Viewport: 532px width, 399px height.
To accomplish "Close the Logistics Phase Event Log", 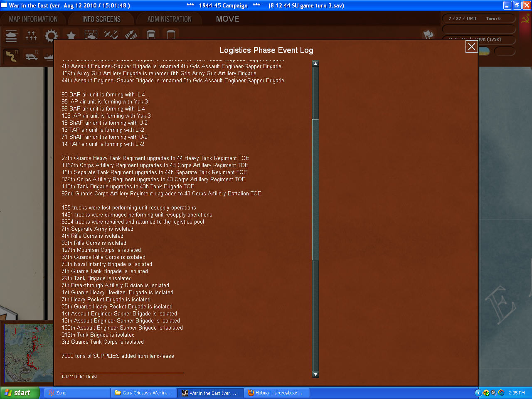I will pyautogui.click(x=472, y=47).
